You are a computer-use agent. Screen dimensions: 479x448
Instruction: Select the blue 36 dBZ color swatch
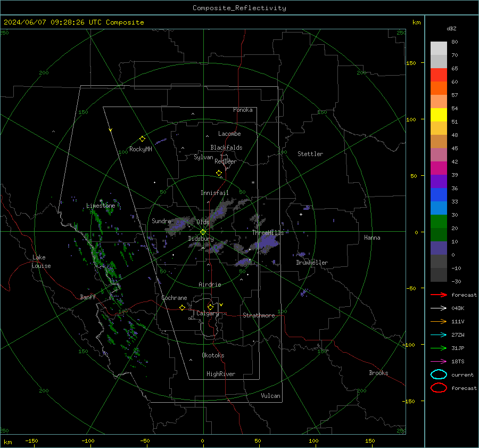click(439, 194)
